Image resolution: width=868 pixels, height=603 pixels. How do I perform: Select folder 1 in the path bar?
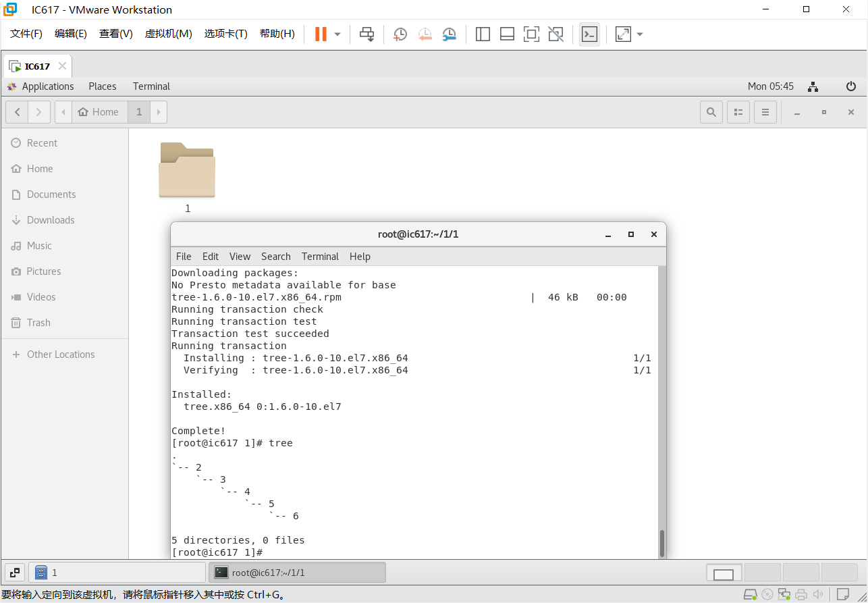(x=139, y=112)
